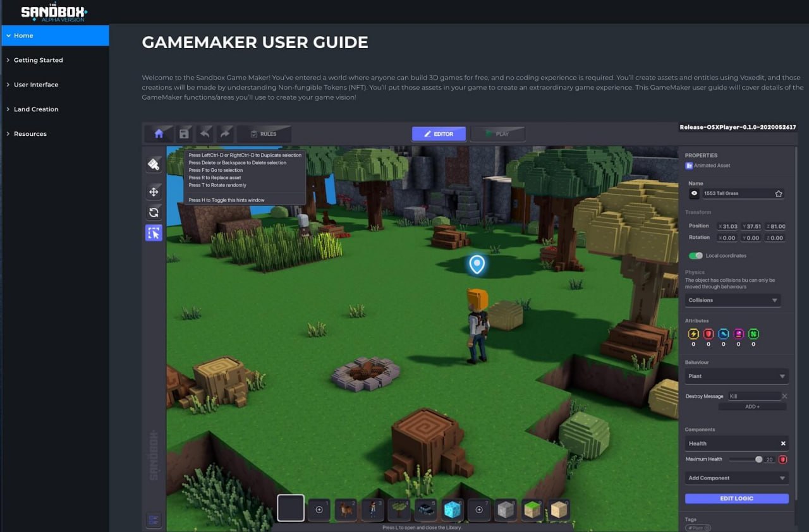Screen dimensions: 809x532
Task: Select the dark car asset in slot 5
Action: click(426, 509)
